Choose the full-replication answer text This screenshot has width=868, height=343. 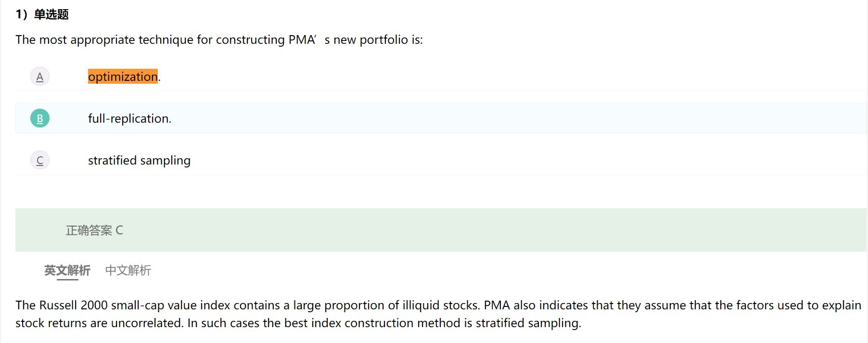(x=129, y=118)
